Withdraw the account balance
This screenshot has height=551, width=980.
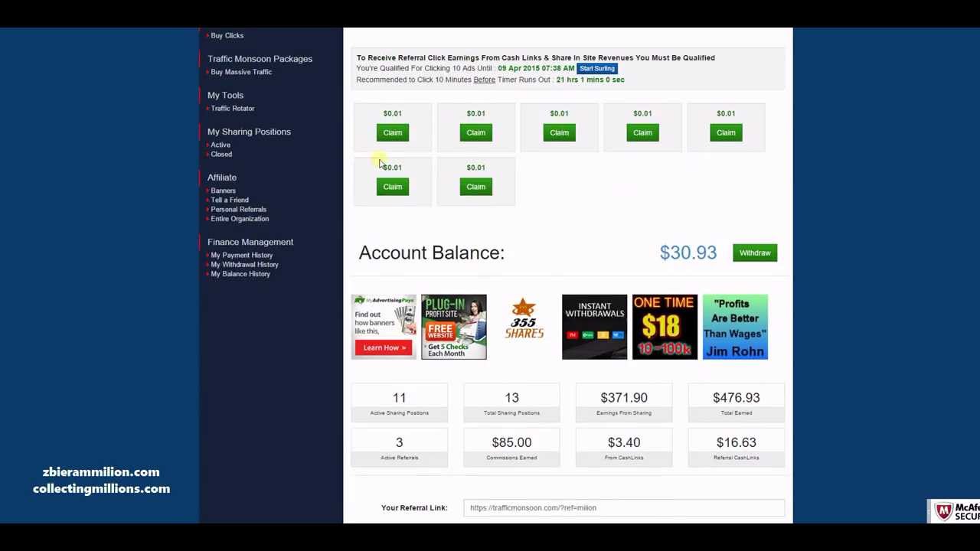point(755,253)
